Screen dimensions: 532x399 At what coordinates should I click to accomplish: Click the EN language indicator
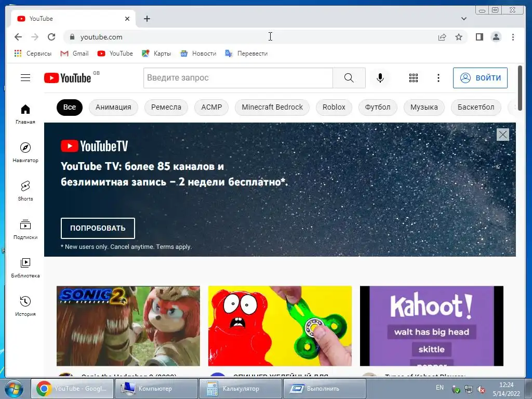[x=440, y=388]
